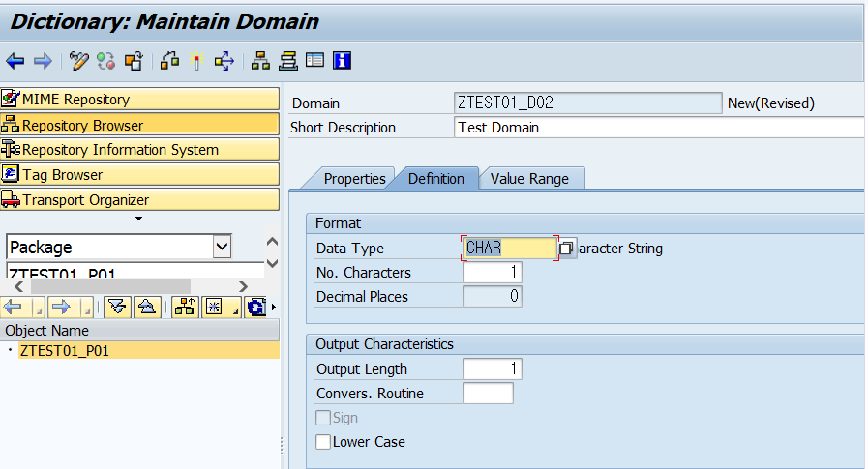Click the No. Characters field
This screenshot has height=469, width=868.
(x=493, y=272)
